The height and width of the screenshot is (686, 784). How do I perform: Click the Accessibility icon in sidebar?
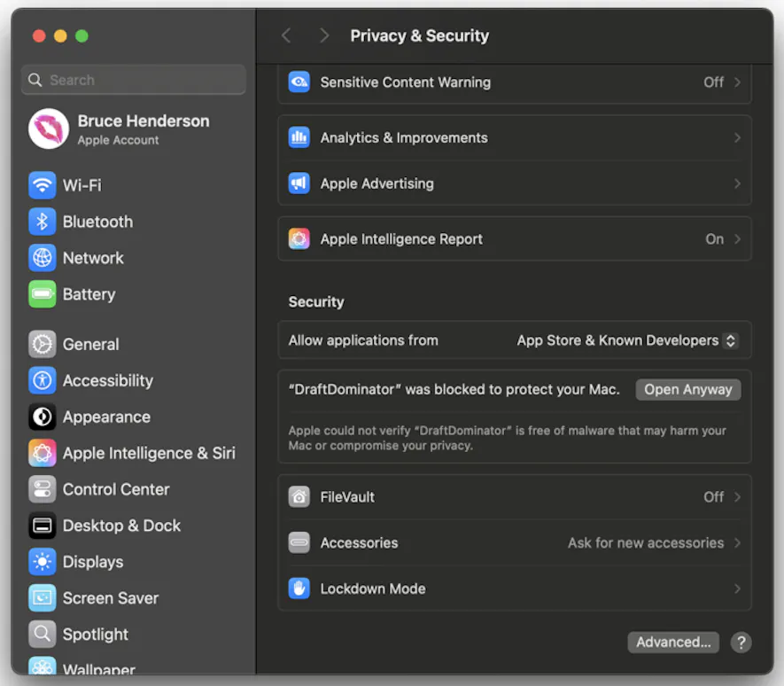(x=42, y=380)
